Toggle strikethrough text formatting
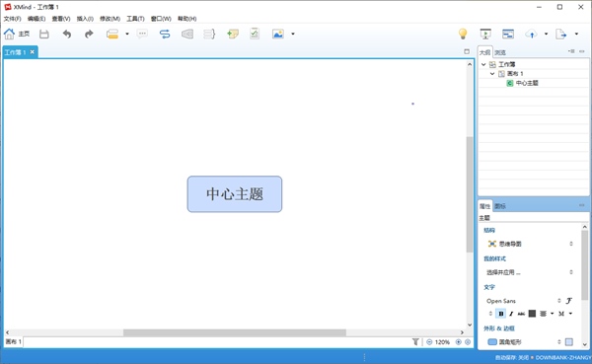 pyautogui.click(x=521, y=314)
